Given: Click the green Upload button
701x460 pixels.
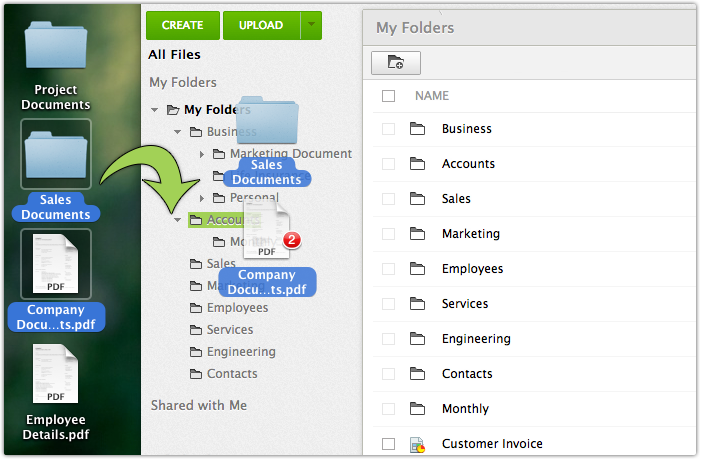Looking at the screenshot, I should pyautogui.click(x=259, y=25).
